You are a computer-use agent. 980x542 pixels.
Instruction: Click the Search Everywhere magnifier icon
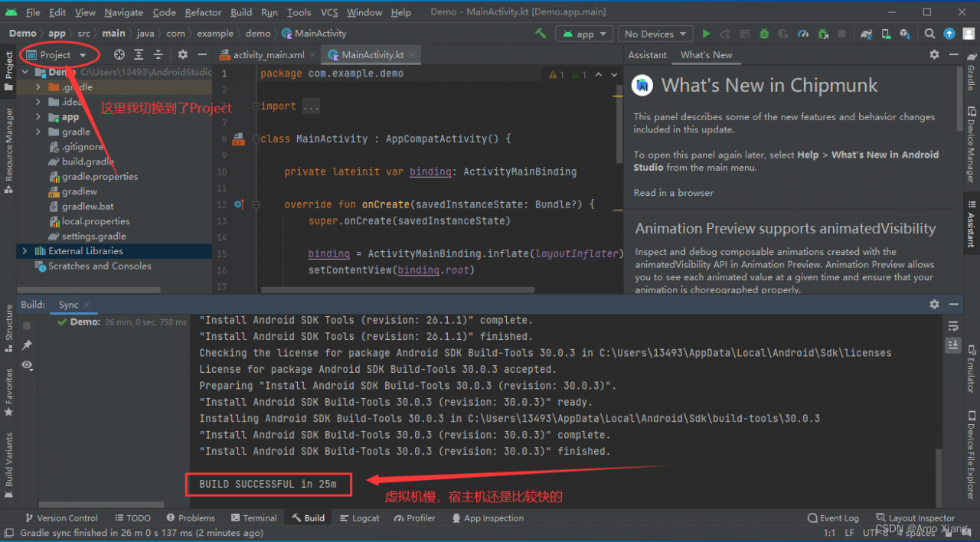click(929, 34)
